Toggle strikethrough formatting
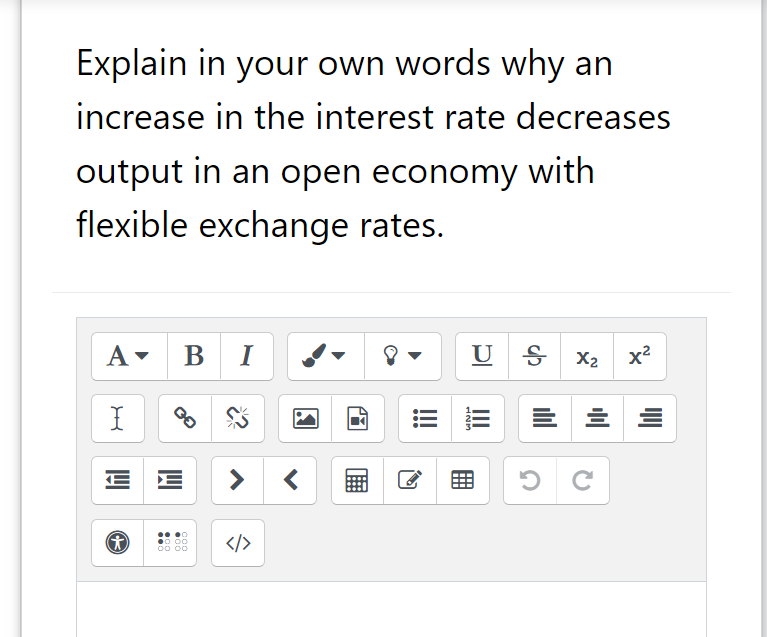Viewport: 767px width, 637px height. pyautogui.click(x=534, y=356)
